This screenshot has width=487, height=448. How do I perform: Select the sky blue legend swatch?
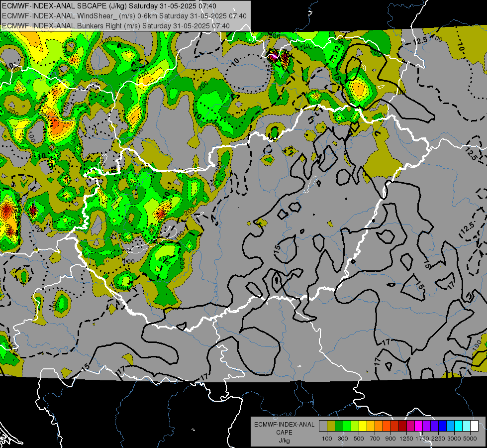(x=450, y=426)
